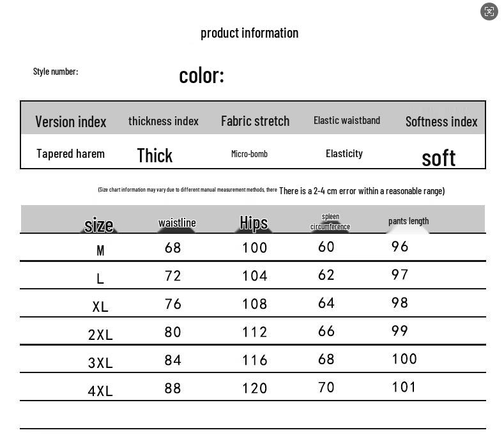Click the 'size' column header
The height and width of the screenshot is (444, 504).
tap(99, 225)
